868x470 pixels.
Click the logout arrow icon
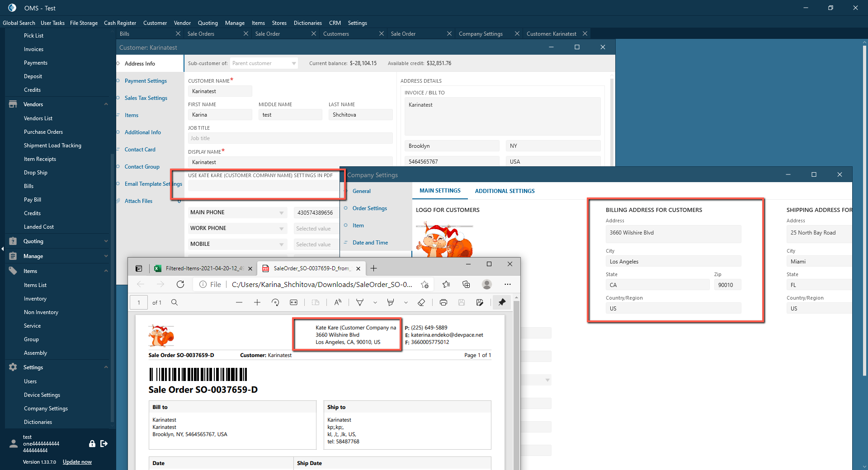pos(104,444)
